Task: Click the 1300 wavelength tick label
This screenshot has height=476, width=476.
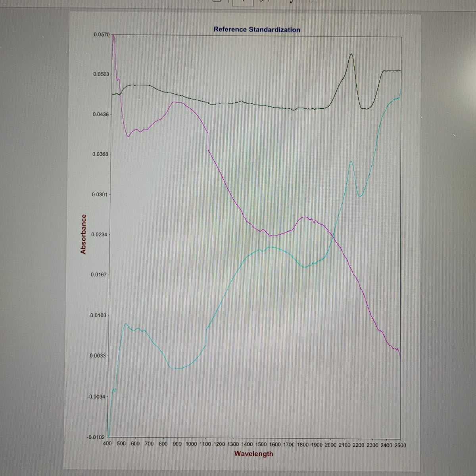Action: pos(233,445)
